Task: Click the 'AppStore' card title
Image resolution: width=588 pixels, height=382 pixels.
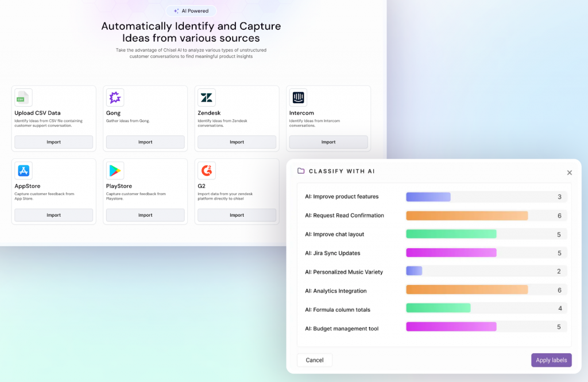Action: pyautogui.click(x=28, y=186)
